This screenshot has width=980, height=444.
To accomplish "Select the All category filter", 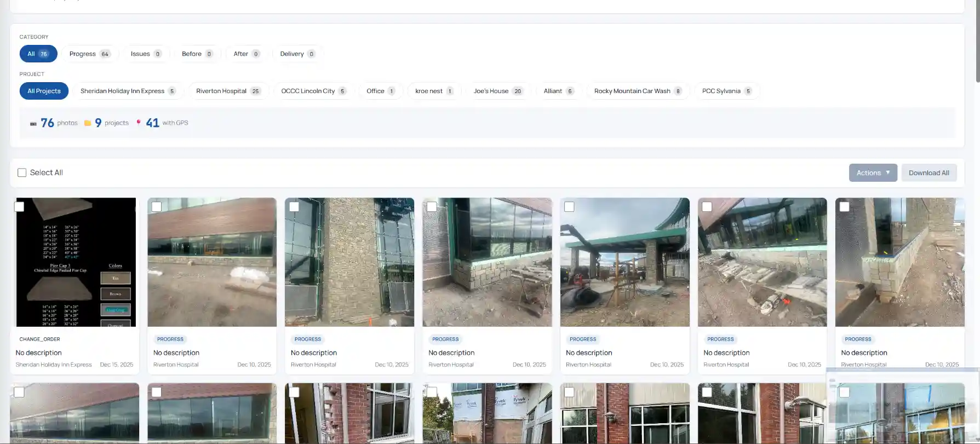I will pos(38,54).
